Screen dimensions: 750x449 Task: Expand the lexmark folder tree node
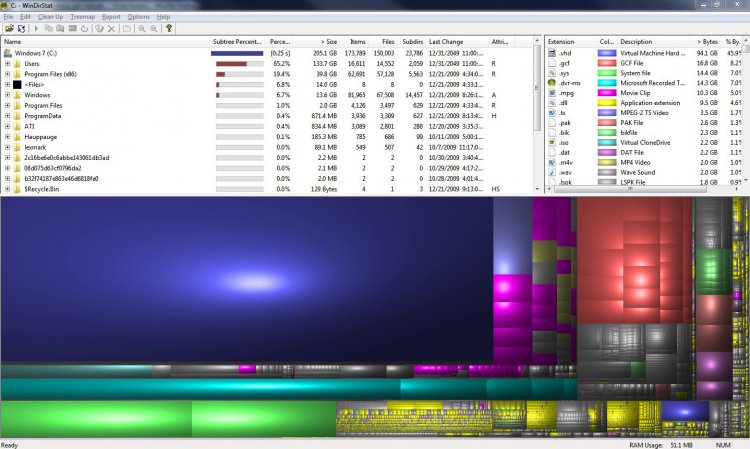pos(7,147)
